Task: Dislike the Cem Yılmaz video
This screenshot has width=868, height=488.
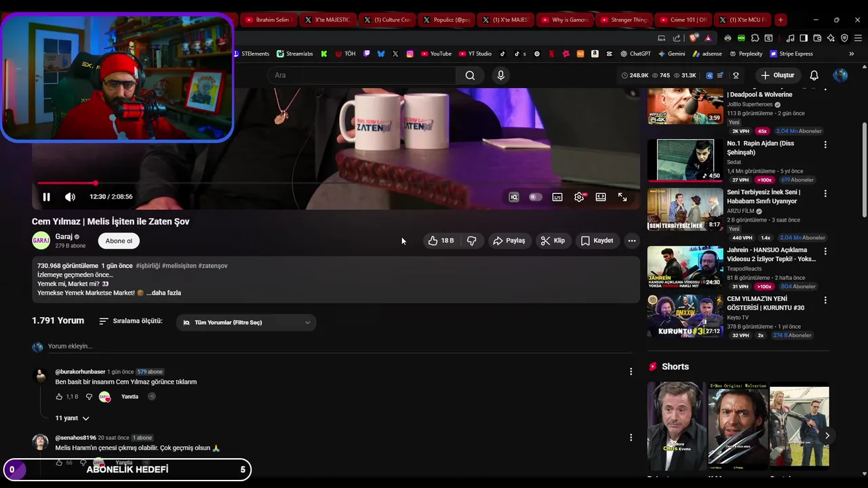Action: (472, 241)
